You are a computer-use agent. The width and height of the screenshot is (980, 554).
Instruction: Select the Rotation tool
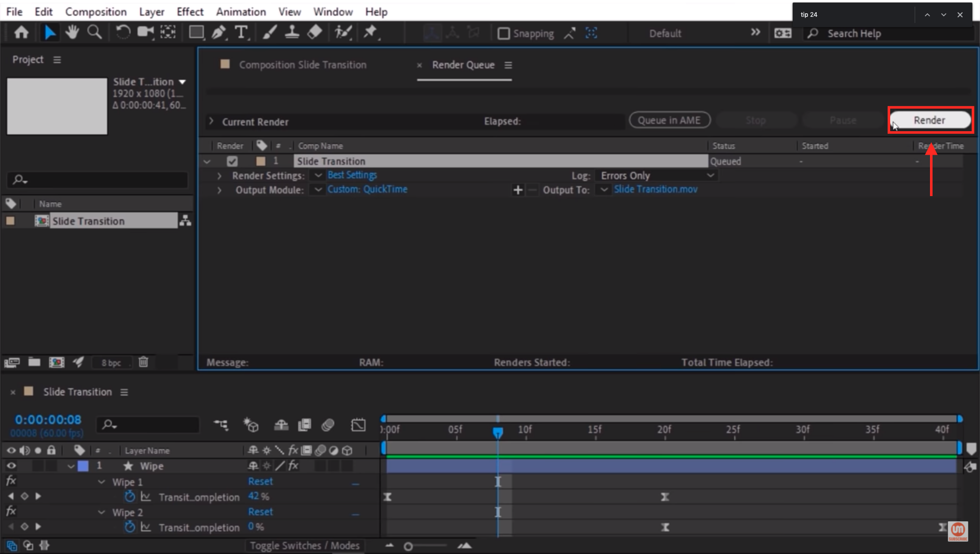(x=122, y=33)
